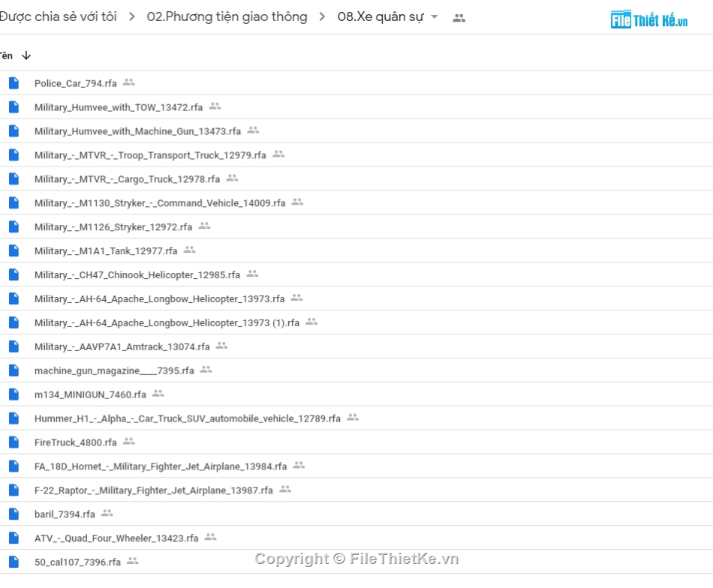713x588 pixels.
Task: Select FA_18D_Hornet Military_Fighter_Jet_Airplane_13984.rfa
Action: point(161,466)
